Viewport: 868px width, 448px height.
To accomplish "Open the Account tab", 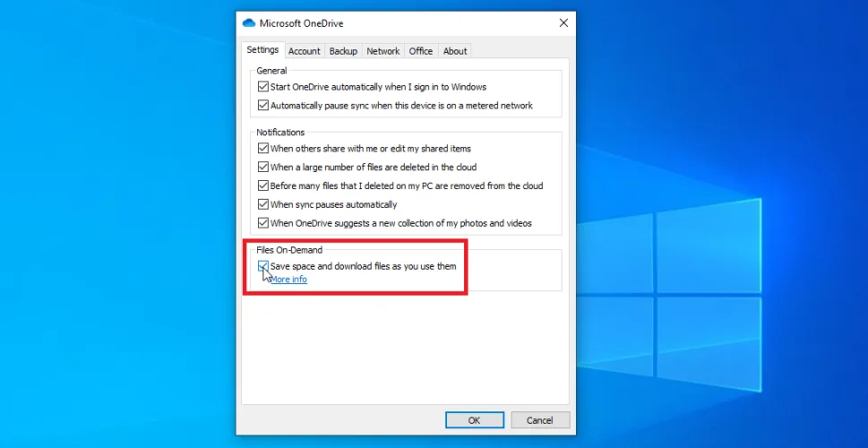I will 304,51.
